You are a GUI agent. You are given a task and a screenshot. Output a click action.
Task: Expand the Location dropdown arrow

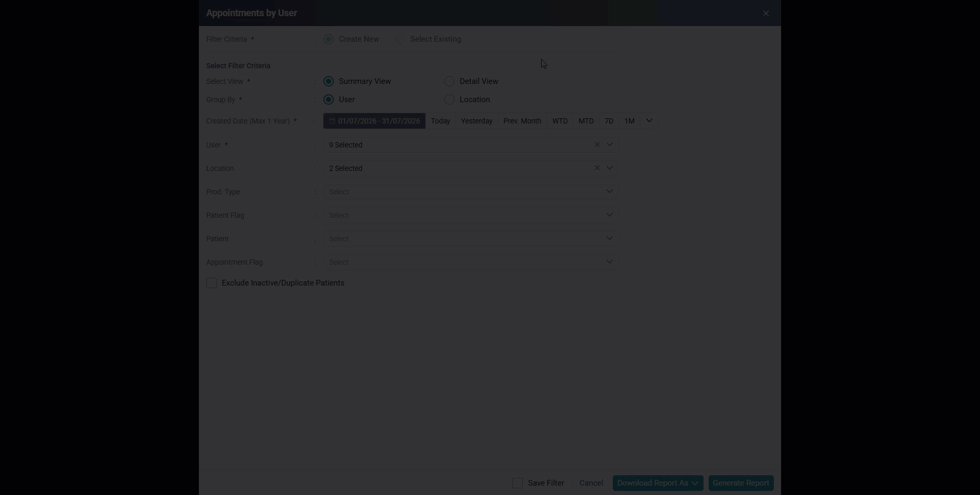(x=609, y=168)
